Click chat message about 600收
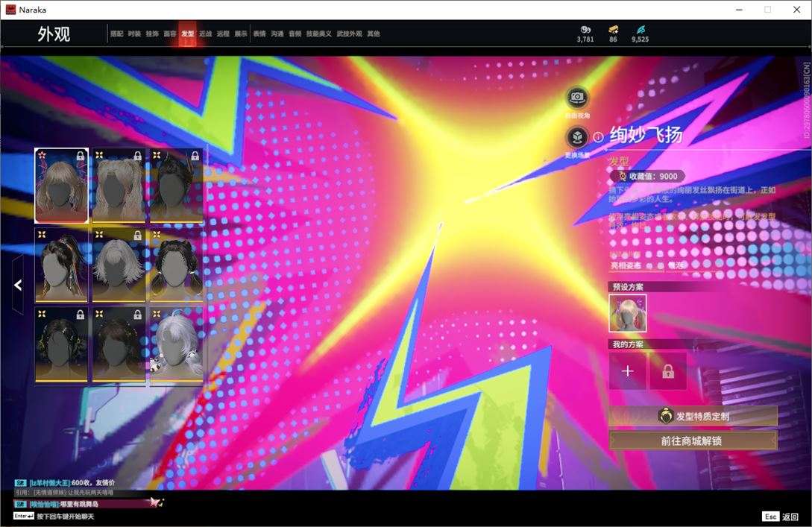 tap(66, 482)
